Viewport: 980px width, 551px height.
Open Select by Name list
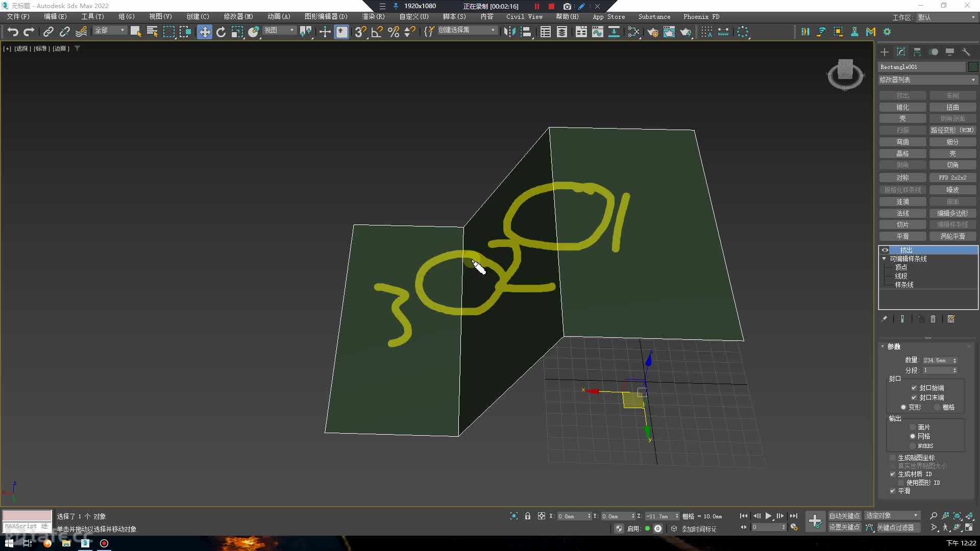pyautogui.click(x=152, y=32)
